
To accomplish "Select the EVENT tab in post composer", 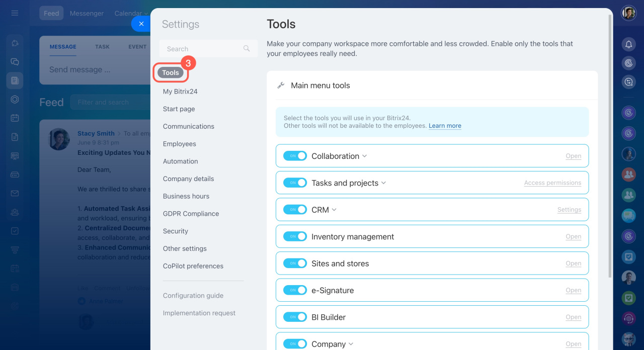I will pyautogui.click(x=137, y=47).
